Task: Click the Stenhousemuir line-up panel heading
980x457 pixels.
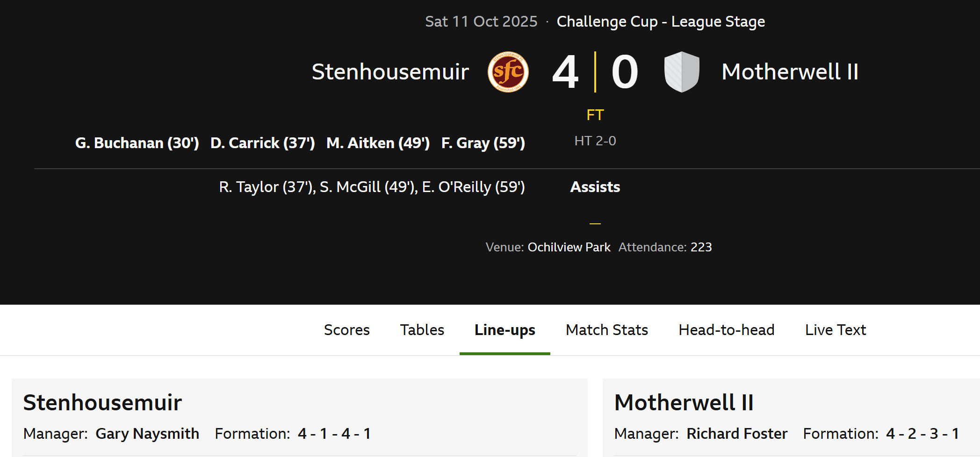Action: coord(102,402)
